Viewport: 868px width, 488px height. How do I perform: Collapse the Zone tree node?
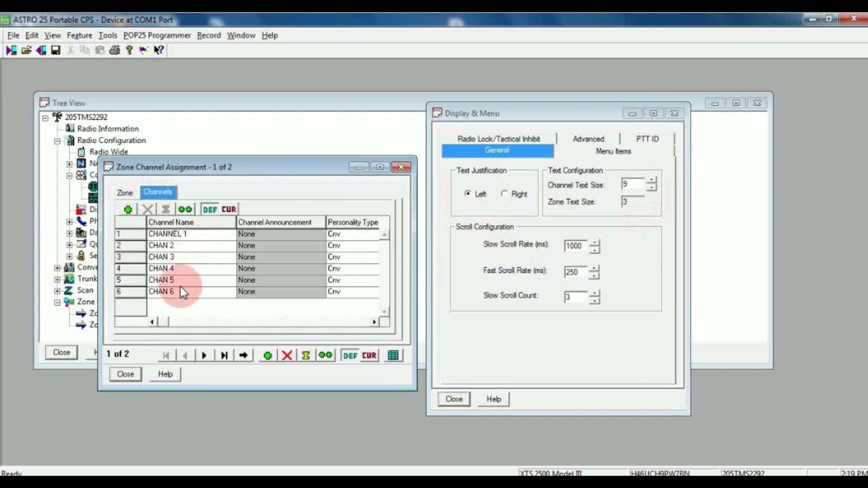(58, 302)
